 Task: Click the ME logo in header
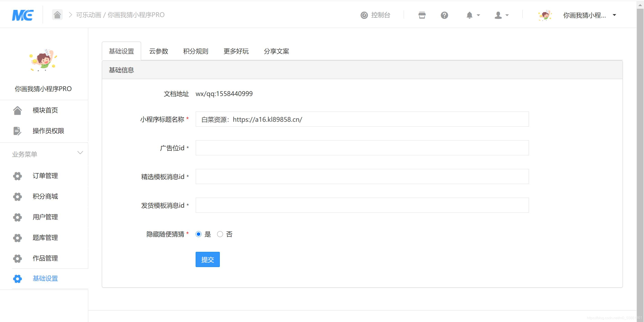[23, 15]
